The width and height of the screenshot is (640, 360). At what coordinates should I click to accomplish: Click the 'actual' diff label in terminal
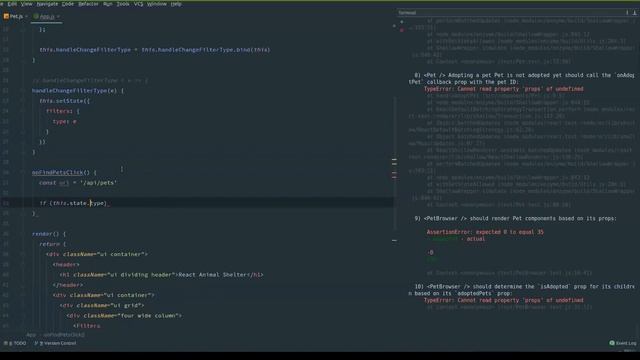click(476, 239)
